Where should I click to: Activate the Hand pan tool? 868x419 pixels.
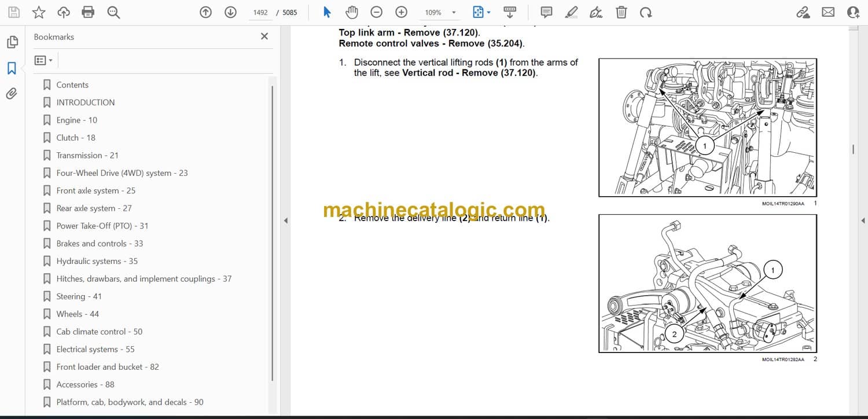(x=351, y=12)
